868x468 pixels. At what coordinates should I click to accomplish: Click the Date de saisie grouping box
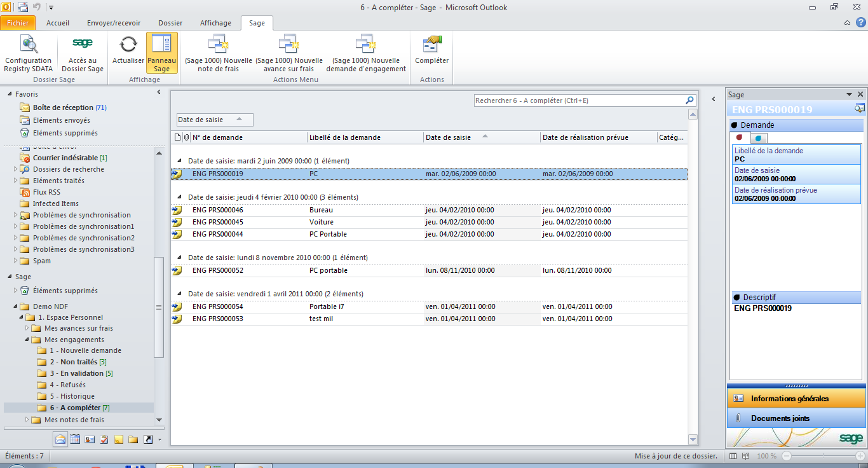[215, 120]
